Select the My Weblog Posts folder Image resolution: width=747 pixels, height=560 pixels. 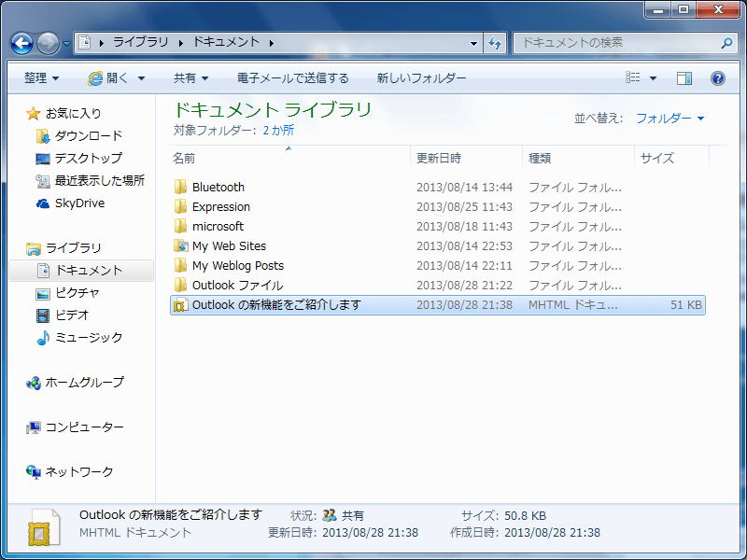click(238, 266)
